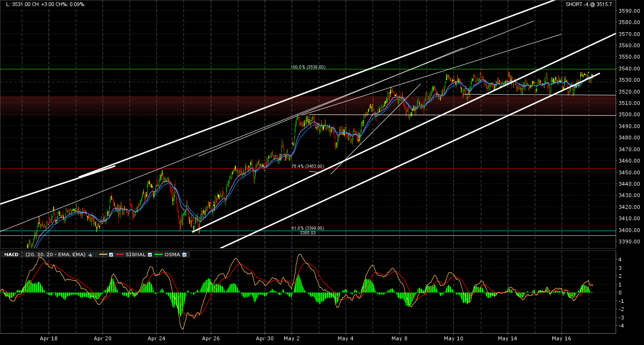Click the L: 3531.00 last price readout
The height and width of the screenshot is (345, 644).
17,4
